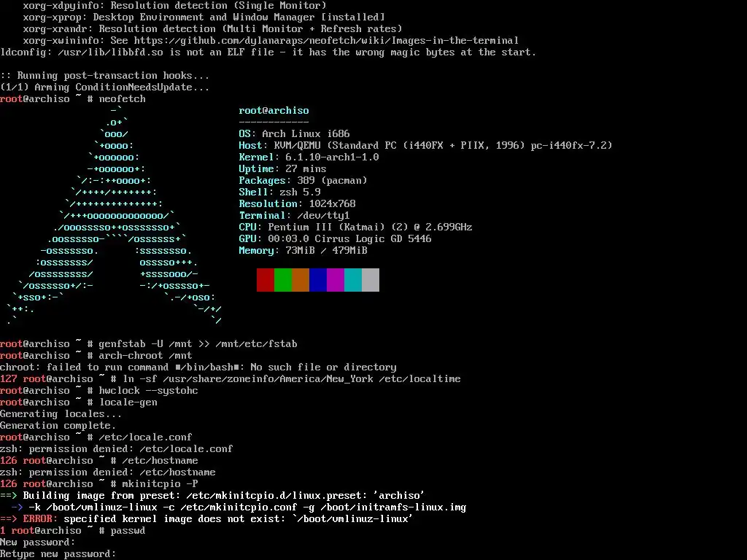Click the 'mkinitcpio -P' command line
Viewport: 747px width, 560px height.
(x=99, y=484)
